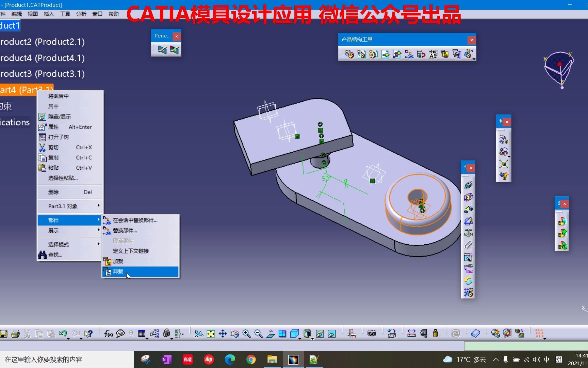The height and width of the screenshot is (368, 588).
Task: Select roduct2 (Product2.1) tree node
Action: (42, 42)
